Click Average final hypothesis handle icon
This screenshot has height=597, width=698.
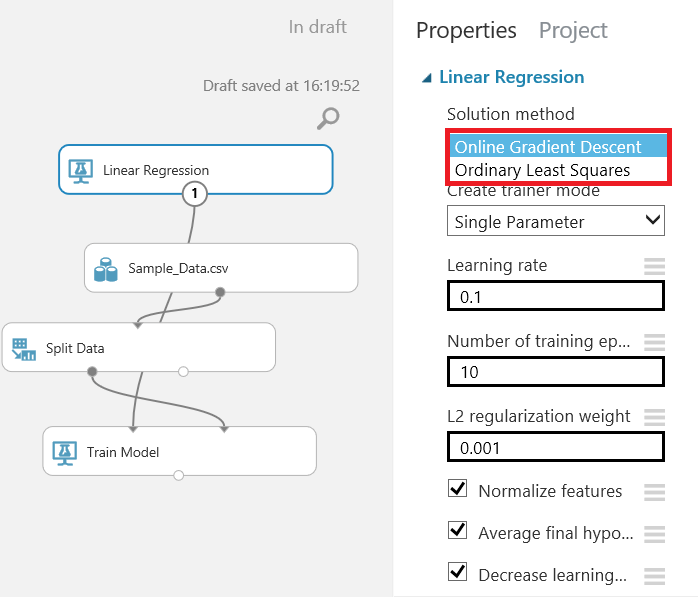(x=654, y=534)
